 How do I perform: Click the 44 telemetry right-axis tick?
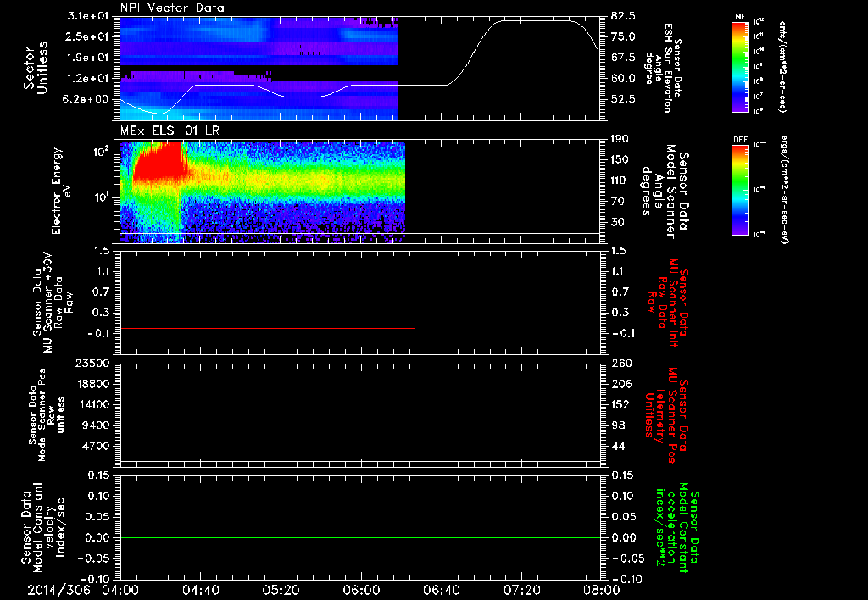(620, 446)
